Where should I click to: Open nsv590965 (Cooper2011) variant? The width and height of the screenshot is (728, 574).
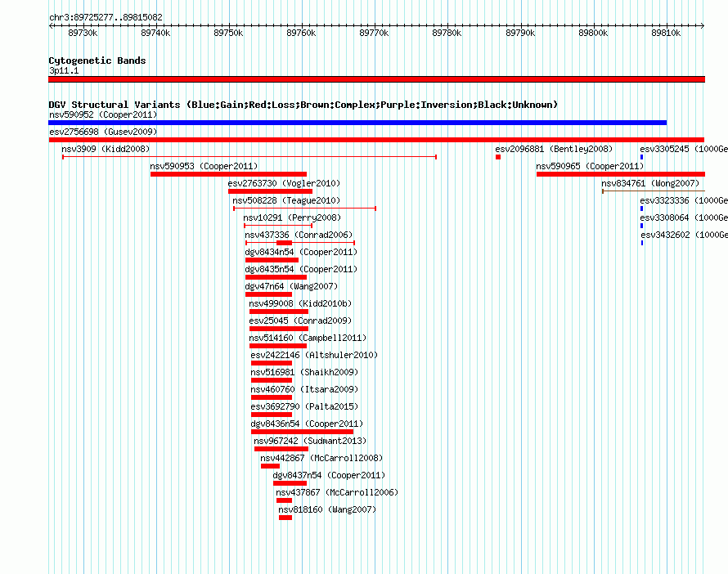click(x=590, y=166)
